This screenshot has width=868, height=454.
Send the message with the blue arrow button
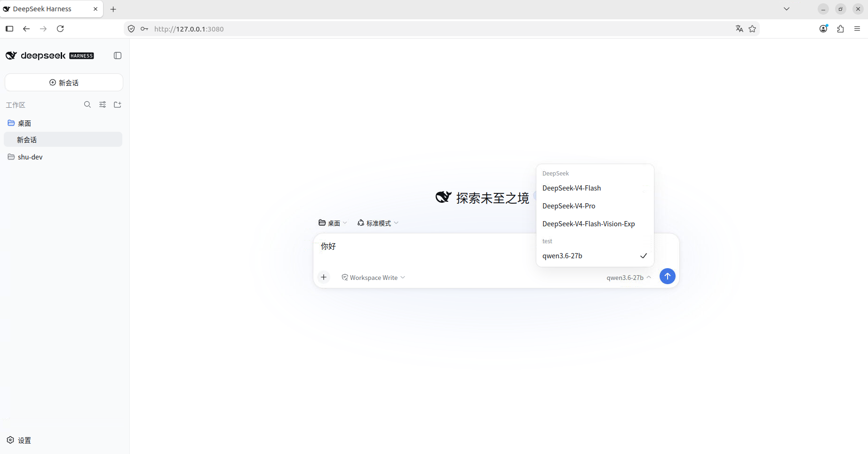[667, 276]
